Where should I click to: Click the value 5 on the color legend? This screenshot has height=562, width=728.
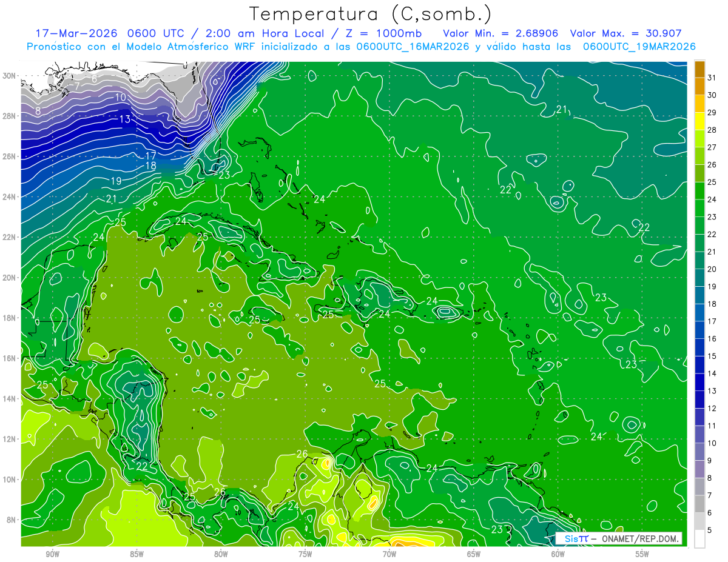(x=710, y=530)
